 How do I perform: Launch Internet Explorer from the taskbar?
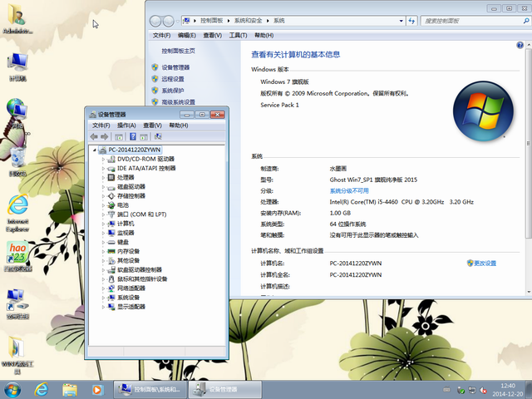[x=42, y=390]
